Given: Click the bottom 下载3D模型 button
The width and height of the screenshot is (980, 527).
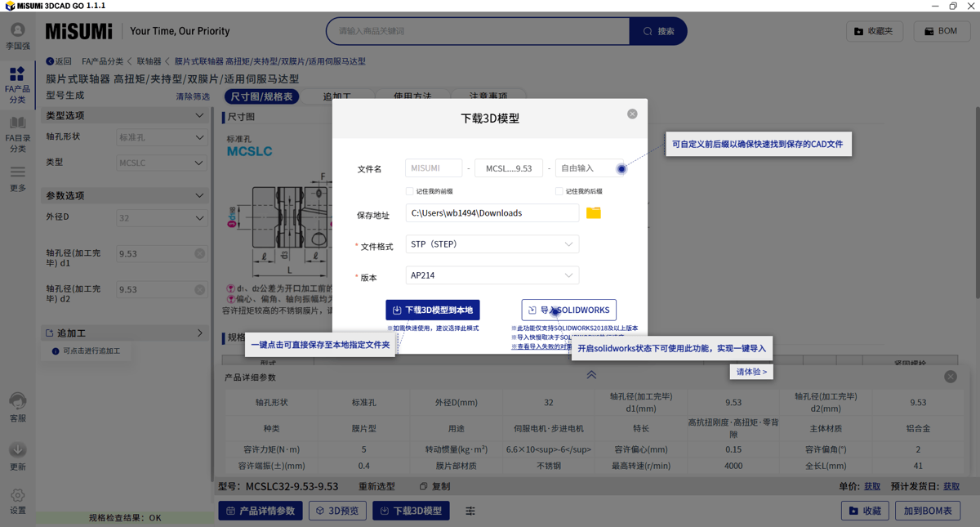Looking at the screenshot, I should (x=412, y=511).
